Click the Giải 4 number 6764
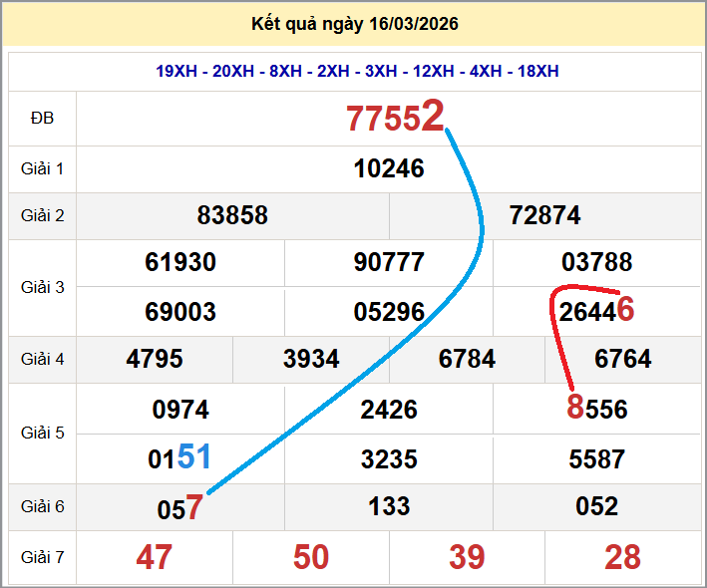The image size is (707, 588). [x=622, y=359]
